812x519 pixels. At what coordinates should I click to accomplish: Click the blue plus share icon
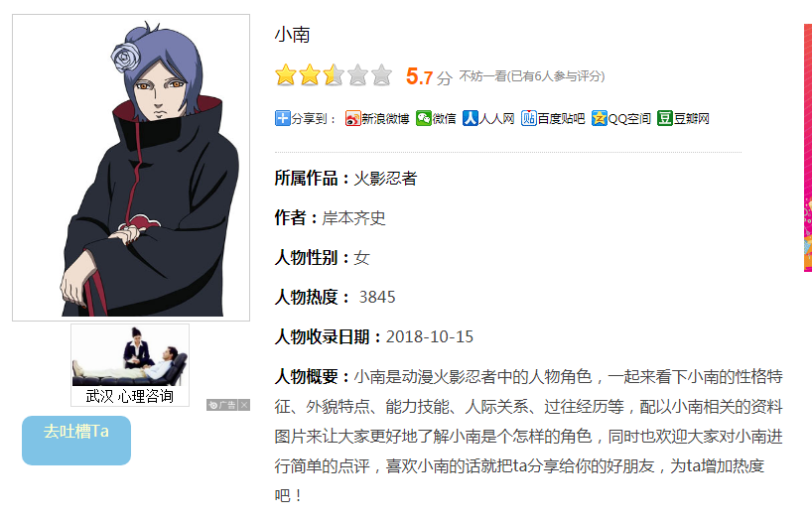point(282,118)
